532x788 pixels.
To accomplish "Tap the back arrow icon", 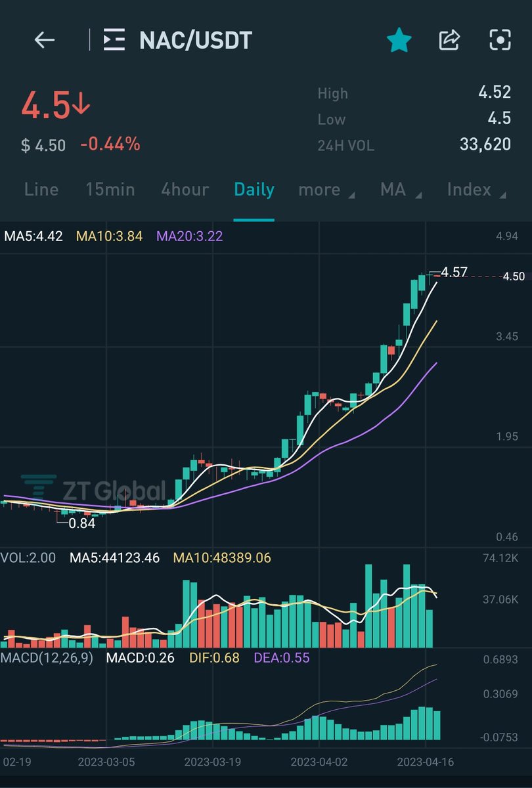I will point(45,41).
